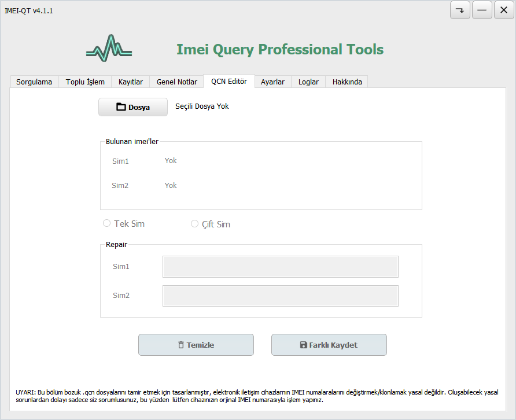Close the IMEI-QT window
Viewport: 516px width, 420px height.
click(x=504, y=10)
